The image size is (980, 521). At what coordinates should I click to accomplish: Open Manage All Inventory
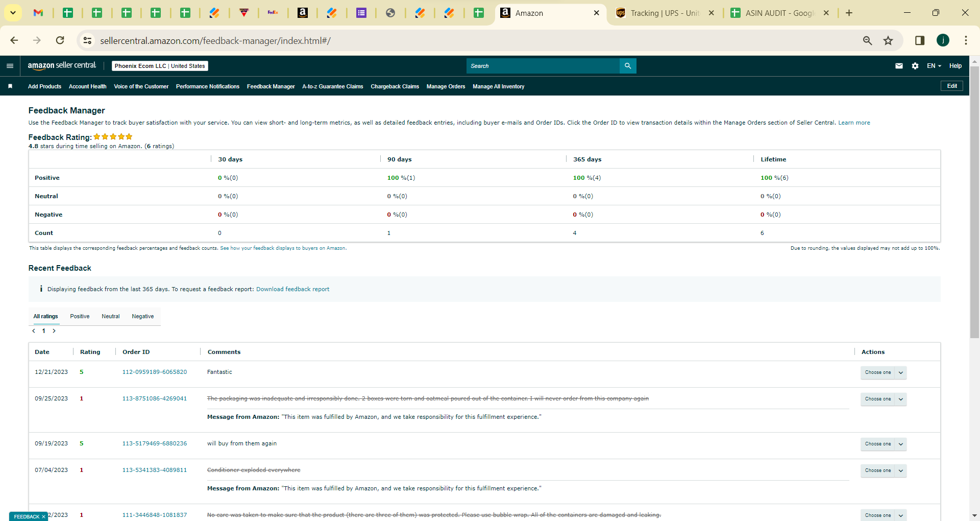click(x=499, y=86)
